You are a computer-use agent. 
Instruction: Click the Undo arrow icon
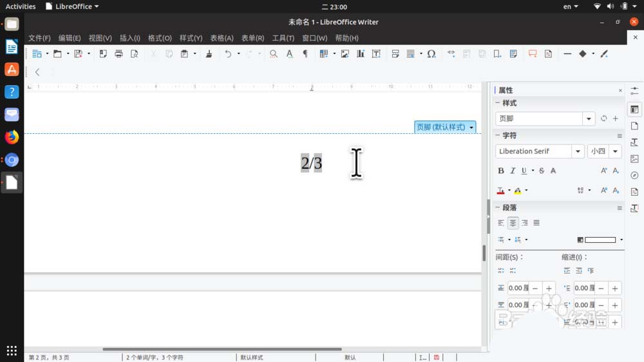point(227,54)
